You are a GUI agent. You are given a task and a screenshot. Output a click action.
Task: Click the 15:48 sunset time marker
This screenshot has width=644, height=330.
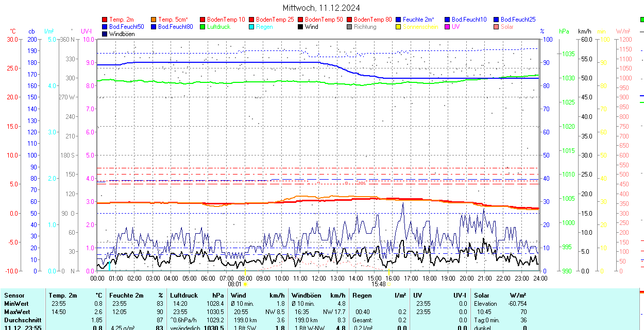[x=378, y=284]
